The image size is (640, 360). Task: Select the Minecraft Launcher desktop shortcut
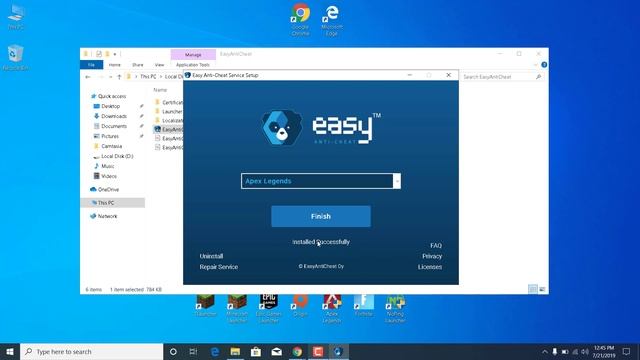(x=237, y=309)
